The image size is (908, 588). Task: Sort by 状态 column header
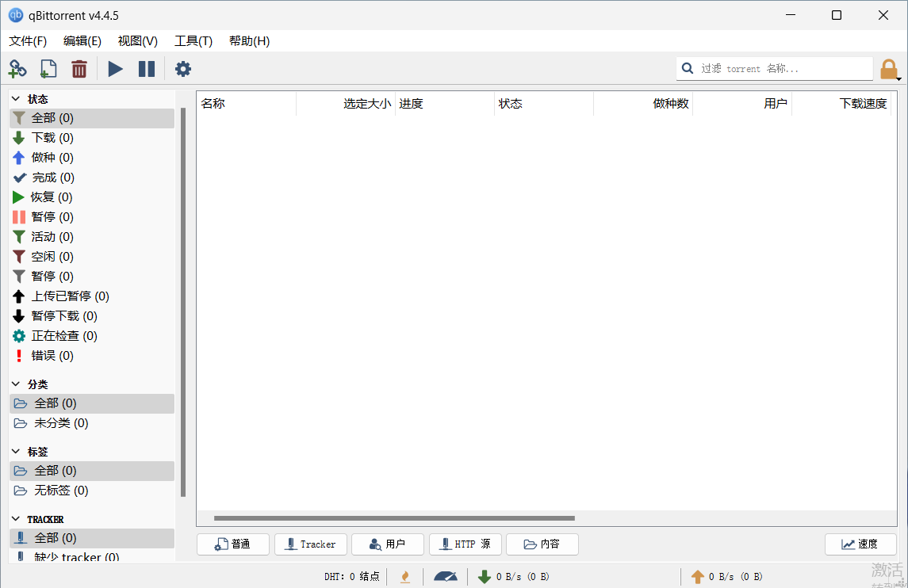[544, 104]
